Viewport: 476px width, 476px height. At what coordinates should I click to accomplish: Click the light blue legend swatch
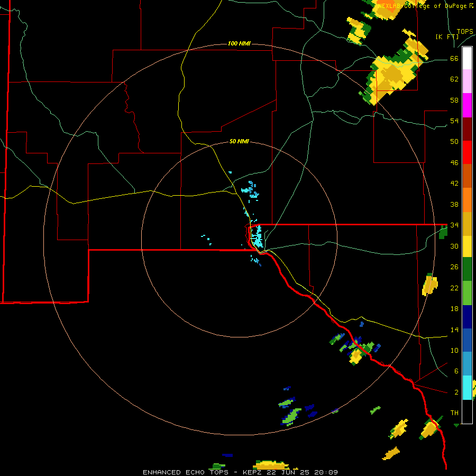coord(467,364)
